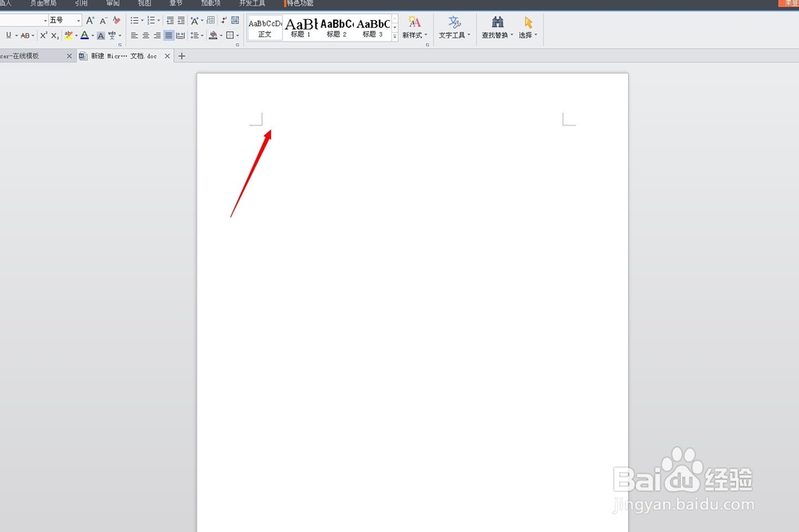Viewport: 799px width, 532px height.
Task: Open the phonetic guide icon
Action: click(x=112, y=35)
